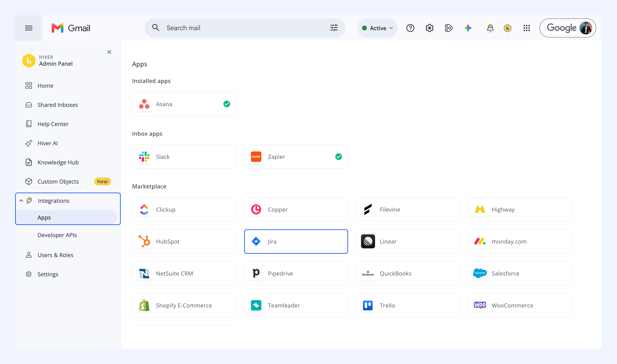The height and width of the screenshot is (364, 617).
Task: Click the Filevine logo icon
Action: (368, 210)
